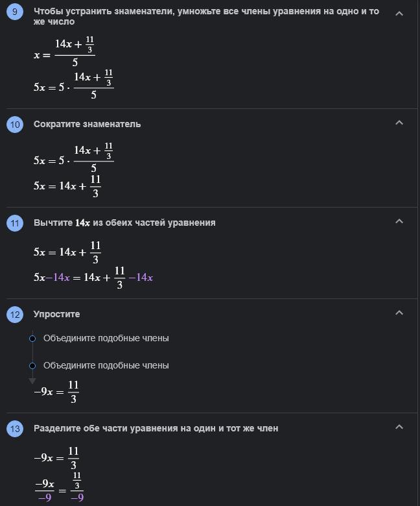Click the 5x−14x equation line in step 11
This screenshot has height=506, width=420.
(93, 278)
